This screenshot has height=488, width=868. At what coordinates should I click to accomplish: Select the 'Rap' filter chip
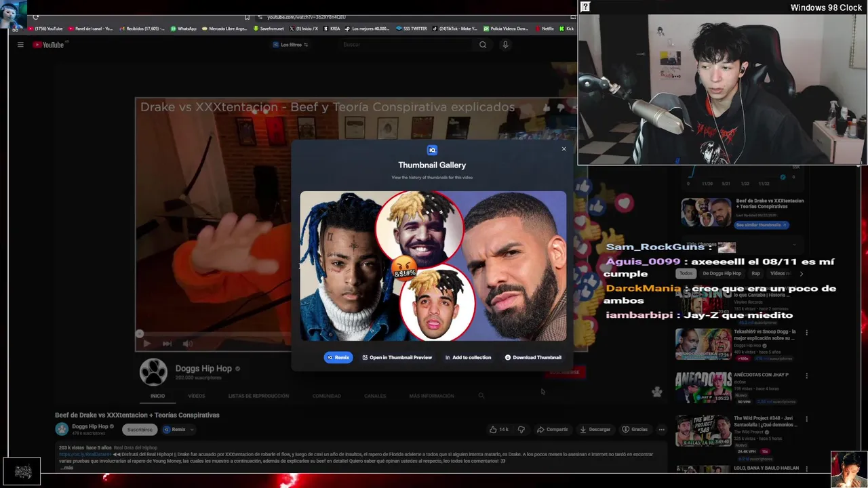tap(756, 273)
